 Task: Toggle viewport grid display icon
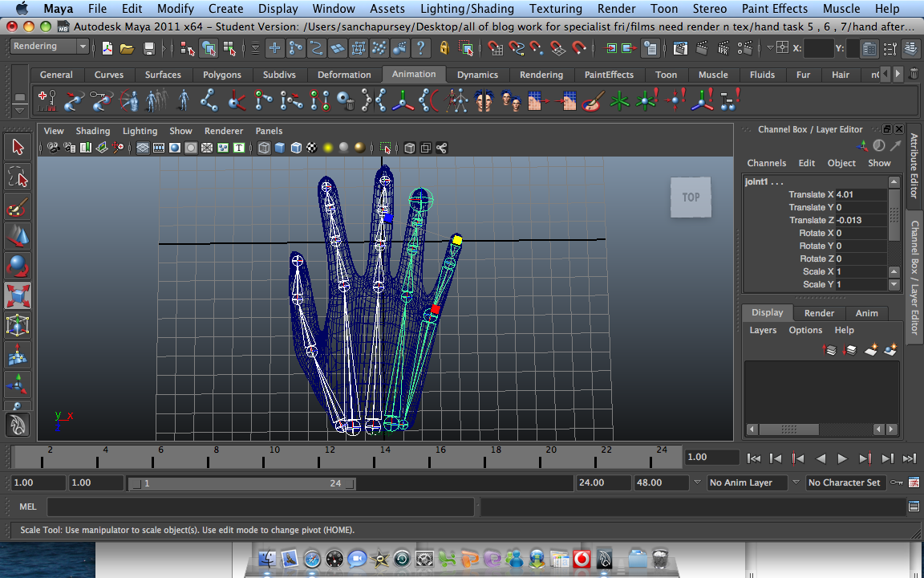point(143,148)
